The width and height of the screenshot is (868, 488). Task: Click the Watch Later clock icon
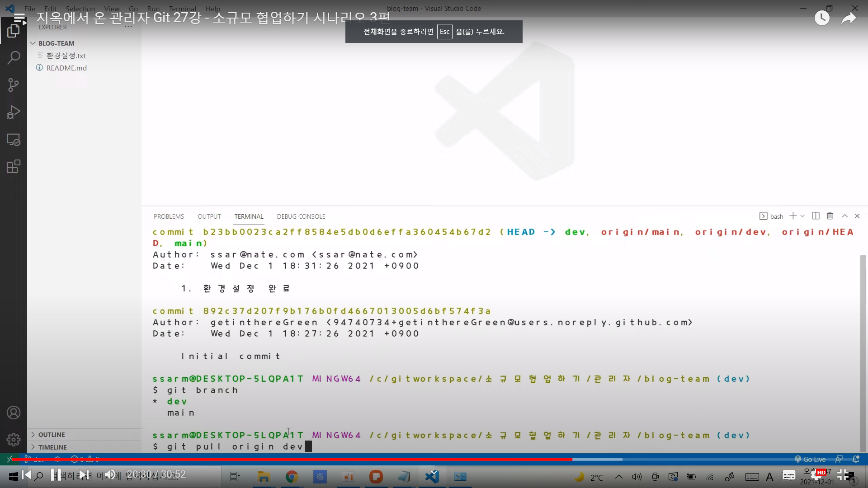[822, 18]
